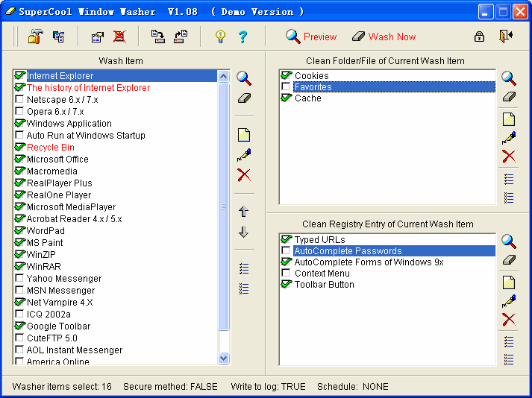
Task: Check the Favorites folder checkbox
Action: (x=286, y=87)
